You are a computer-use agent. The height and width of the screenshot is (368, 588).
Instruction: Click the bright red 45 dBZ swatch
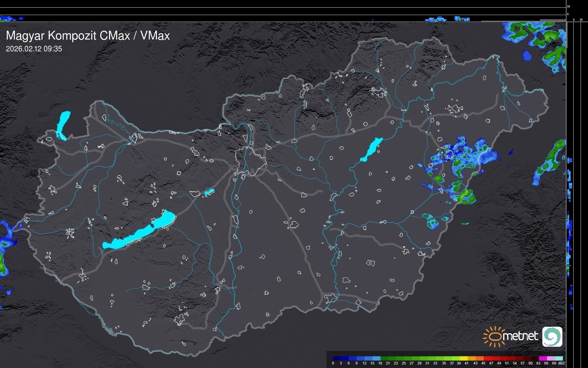coord(487,358)
